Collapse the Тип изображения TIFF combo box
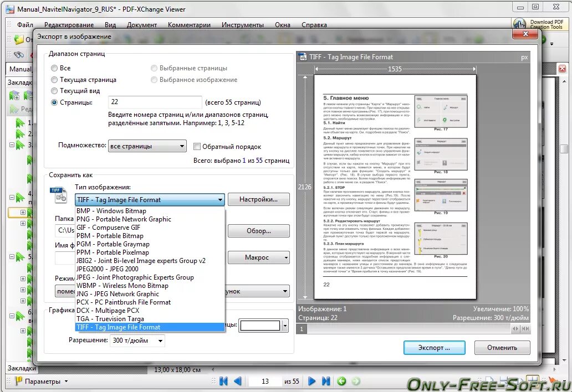The width and height of the screenshot is (572, 392). point(150,200)
